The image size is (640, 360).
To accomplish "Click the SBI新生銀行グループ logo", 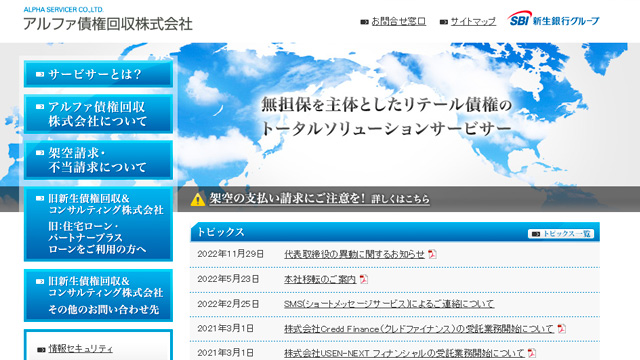I will pos(553,19).
